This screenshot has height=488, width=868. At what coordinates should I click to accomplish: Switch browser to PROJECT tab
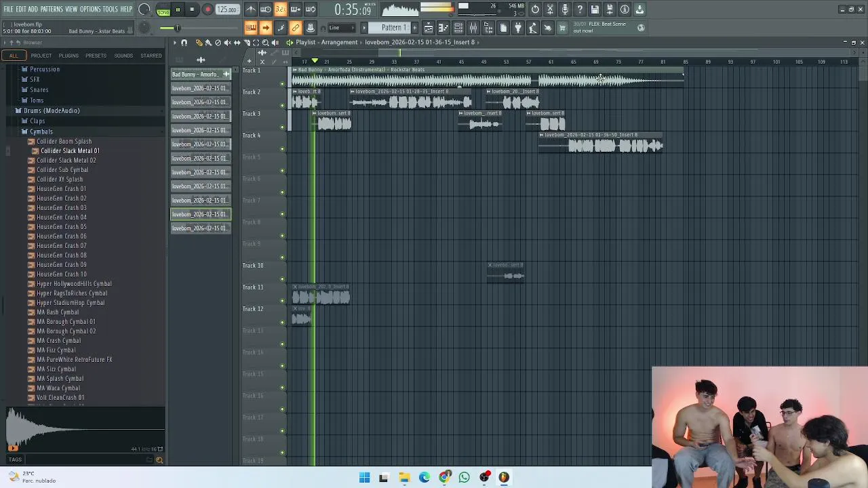(x=41, y=56)
